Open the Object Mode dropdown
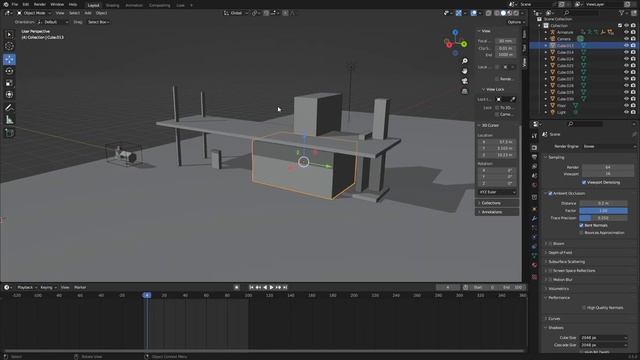 pos(34,13)
